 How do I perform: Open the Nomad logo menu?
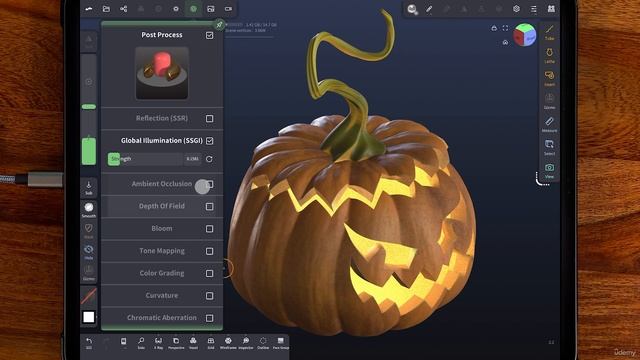point(89,9)
